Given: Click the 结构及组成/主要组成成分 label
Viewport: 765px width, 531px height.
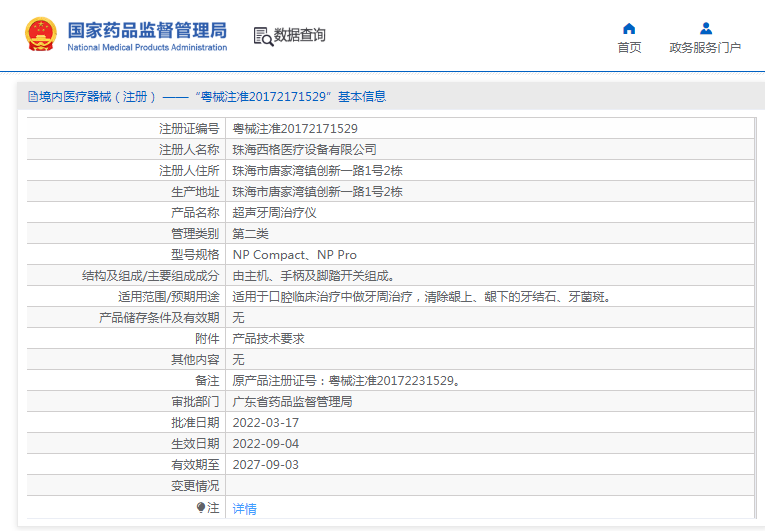Looking at the screenshot, I should (x=151, y=275).
